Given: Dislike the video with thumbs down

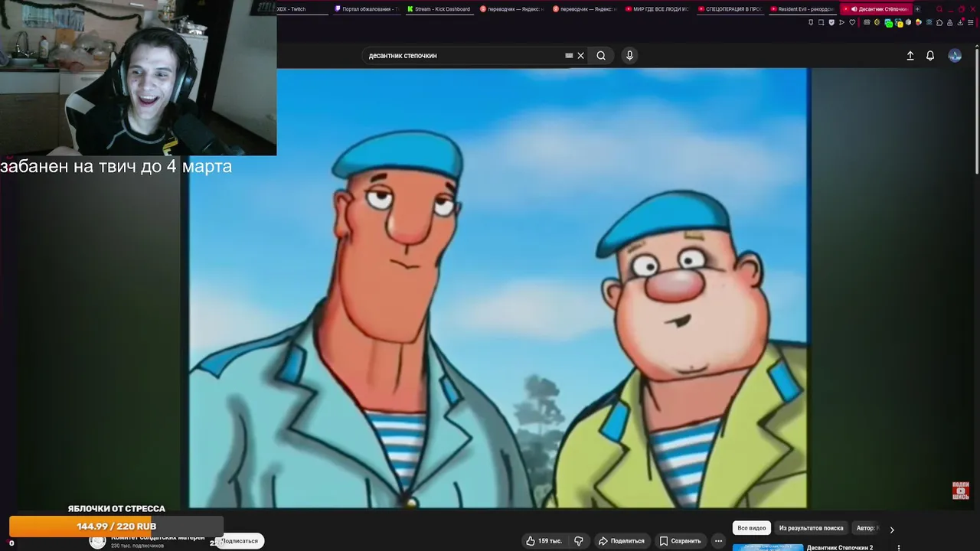Looking at the screenshot, I should coord(579,541).
